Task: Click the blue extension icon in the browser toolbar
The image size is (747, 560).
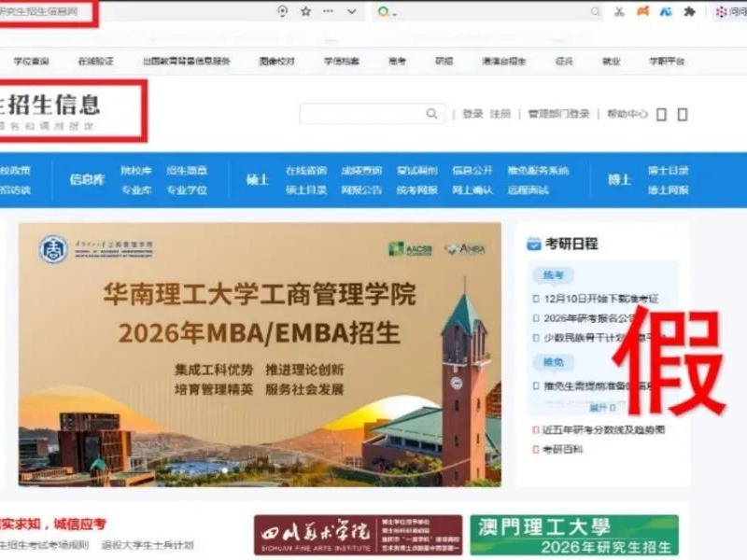Action: pos(666,11)
